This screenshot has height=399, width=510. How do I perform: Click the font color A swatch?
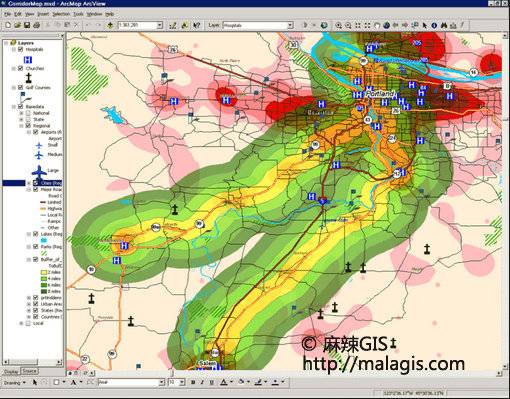point(224,382)
